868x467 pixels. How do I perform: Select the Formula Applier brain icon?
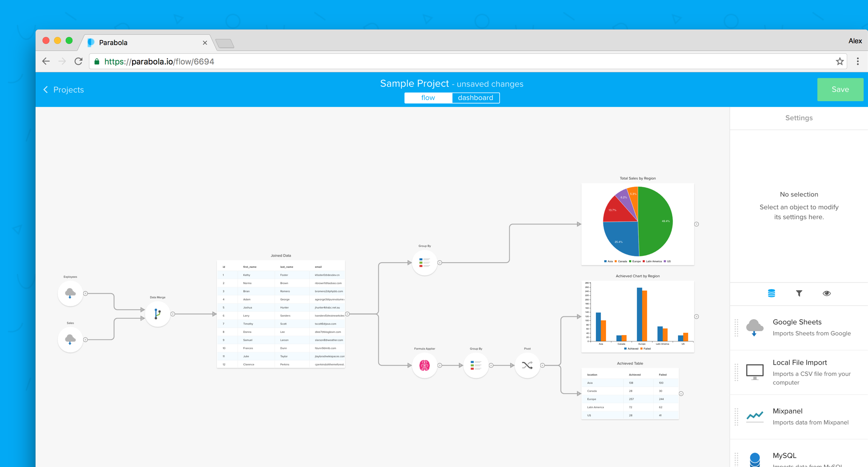click(x=424, y=365)
